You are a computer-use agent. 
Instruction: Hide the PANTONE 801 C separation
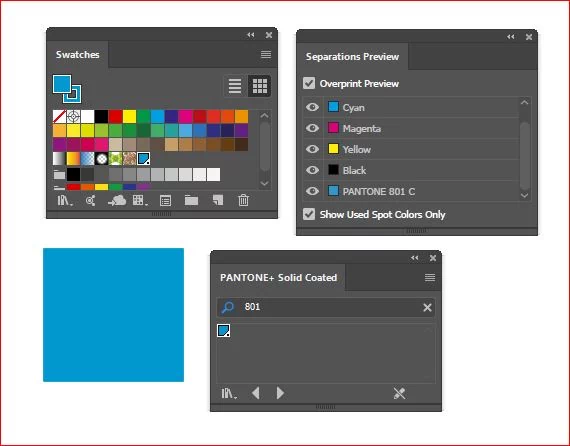pyautogui.click(x=312, y=191)
